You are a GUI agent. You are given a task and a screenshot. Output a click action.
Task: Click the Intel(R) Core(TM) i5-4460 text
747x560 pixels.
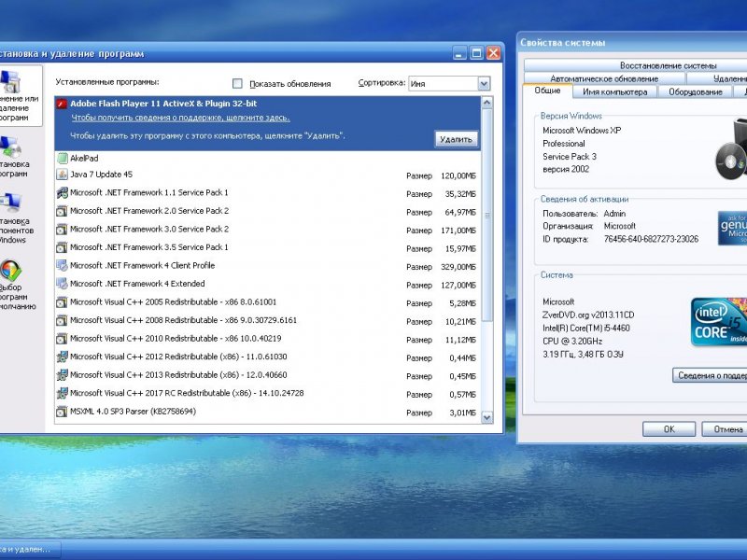[x=586, y=329]
